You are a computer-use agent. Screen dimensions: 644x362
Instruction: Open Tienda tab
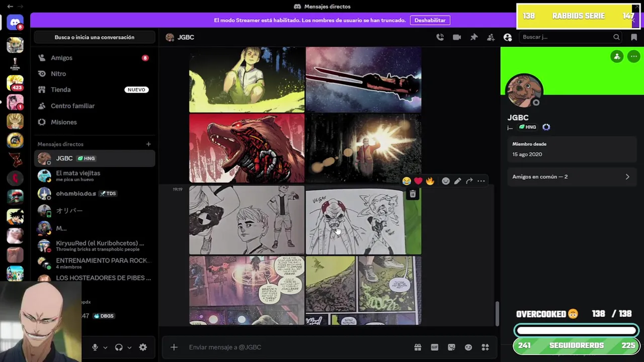[x=95, y=89]
